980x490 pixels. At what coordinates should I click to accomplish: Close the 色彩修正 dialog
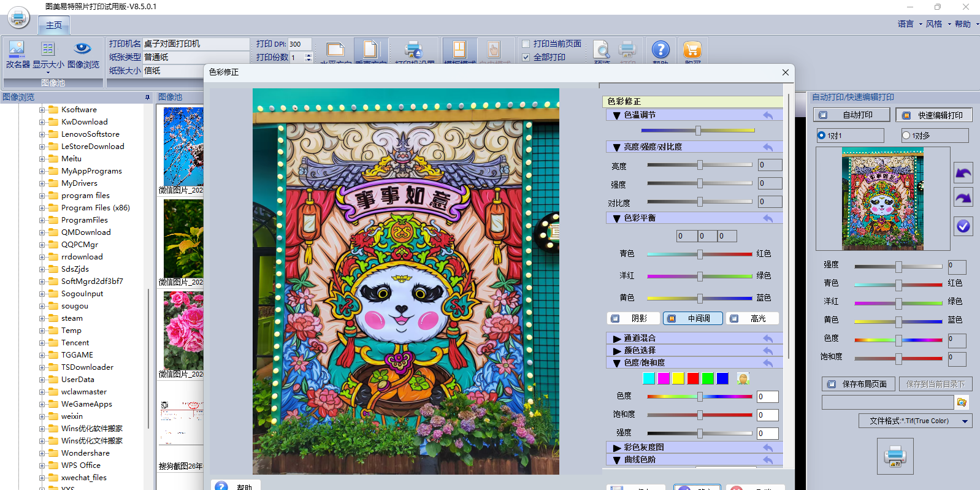pyautogui.click(x=786, y=72)
